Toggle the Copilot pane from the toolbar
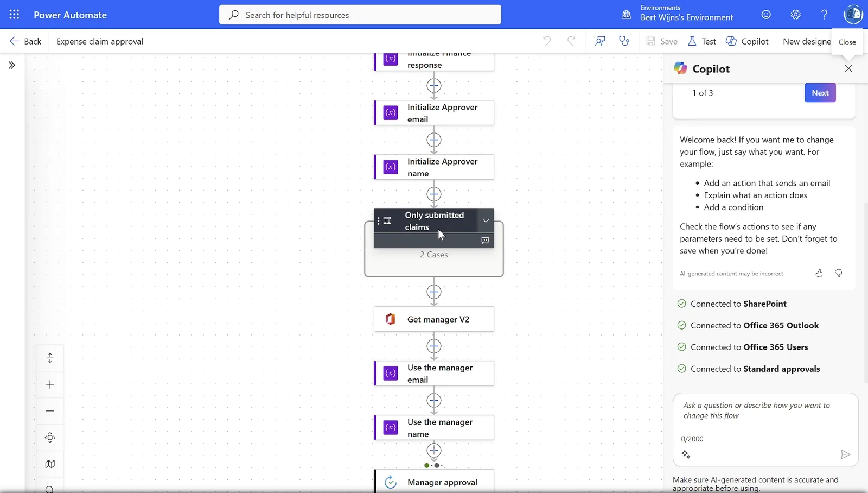Viewport: 868px width, 493px height. click(x=747, y=41)
